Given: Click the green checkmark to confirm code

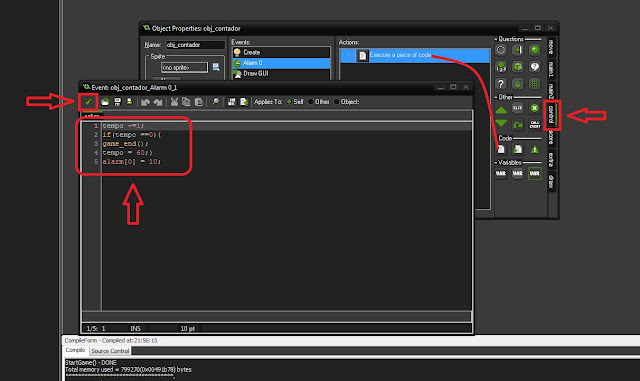Looking at the screenshot, I should 88,102.
